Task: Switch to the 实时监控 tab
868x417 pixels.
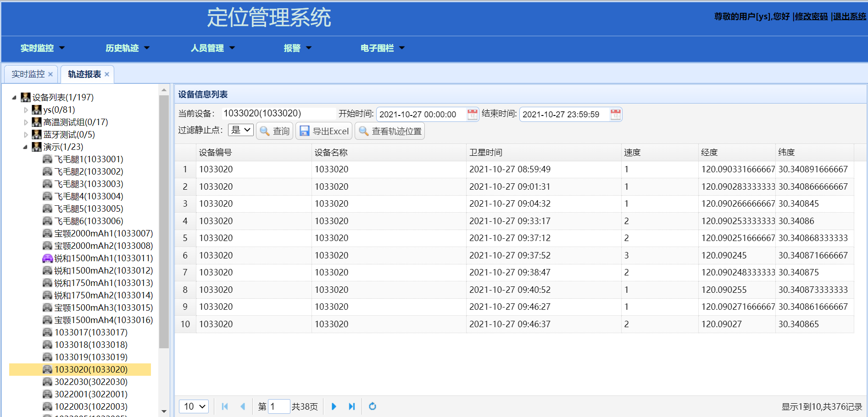Action: [x=28, y=74]
